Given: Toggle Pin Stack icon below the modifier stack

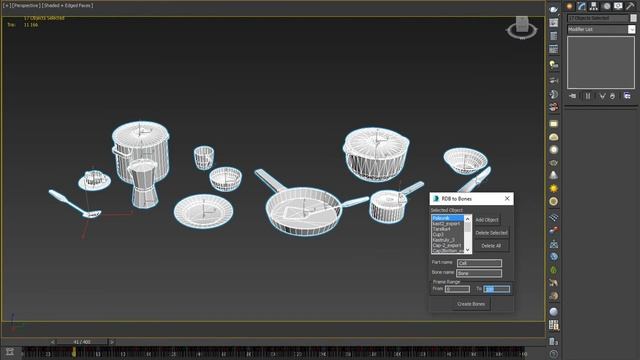Looking at the screenshot, I should [573, 96].
